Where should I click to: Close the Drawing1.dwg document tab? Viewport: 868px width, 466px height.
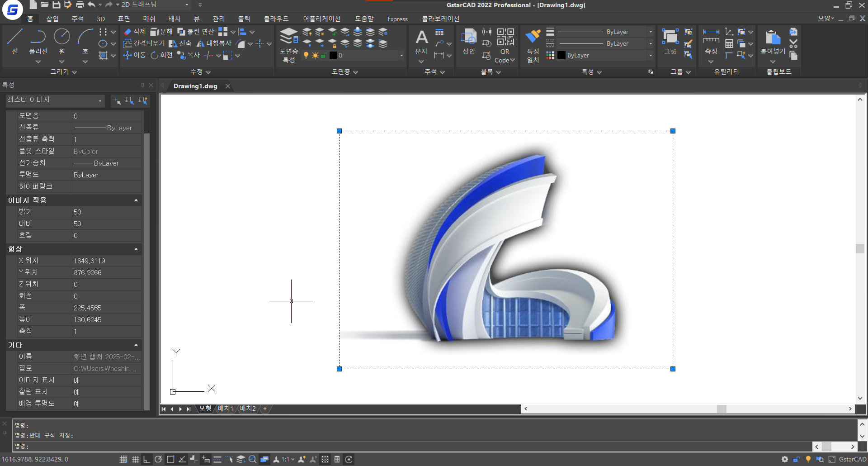(x=228, y=86)
